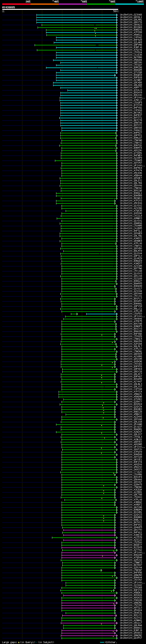
Task: Click label UniRef100_C0PT68
Action: coord(131,389)
